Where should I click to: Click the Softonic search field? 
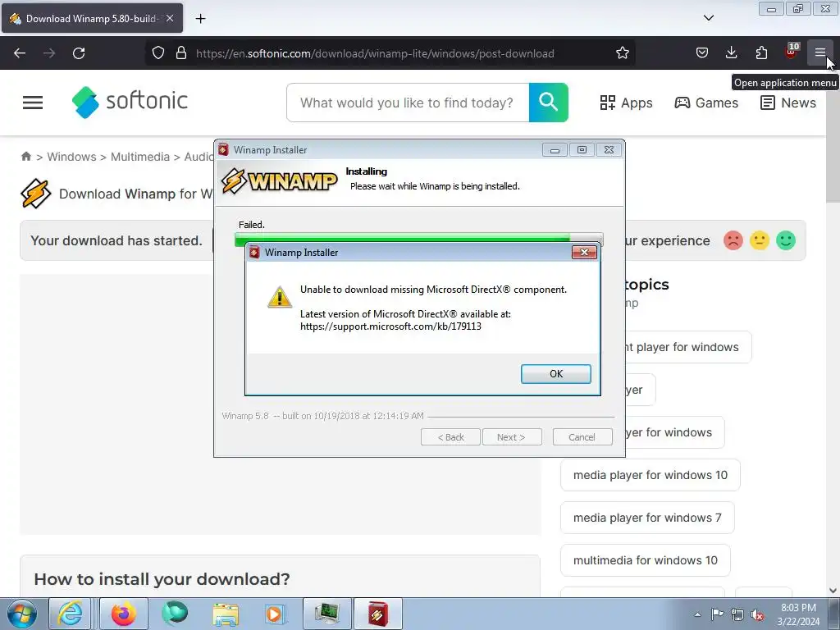click(408, 103)
